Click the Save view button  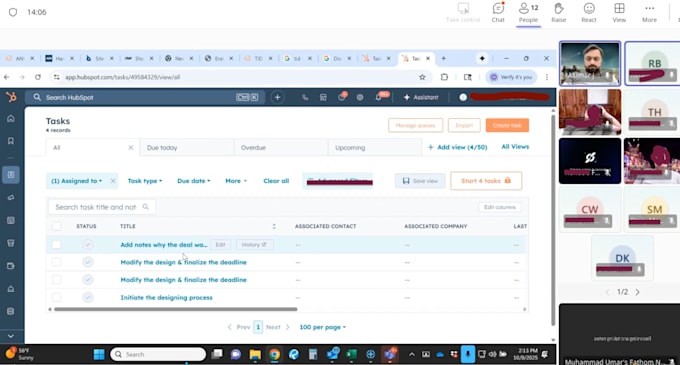420,181
